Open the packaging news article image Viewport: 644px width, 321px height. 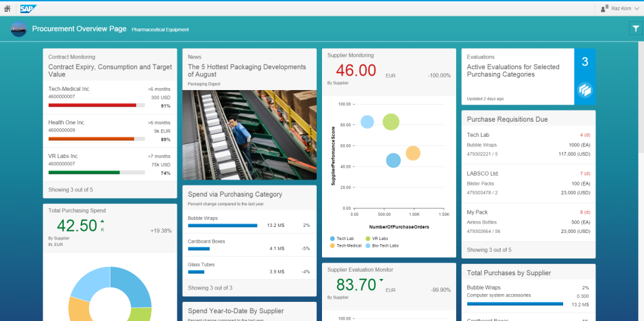coord(249,135)
